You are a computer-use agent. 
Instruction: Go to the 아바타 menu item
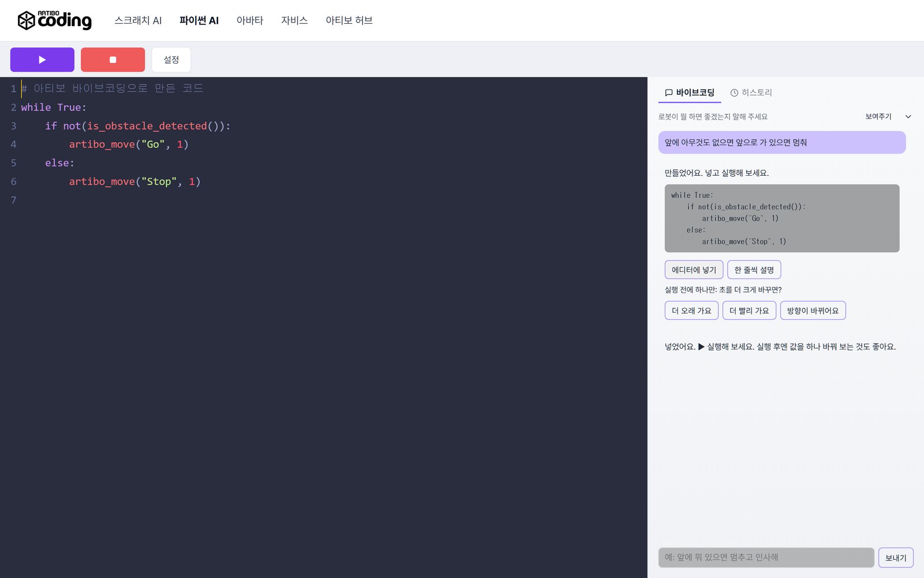[x=250, y=20]
